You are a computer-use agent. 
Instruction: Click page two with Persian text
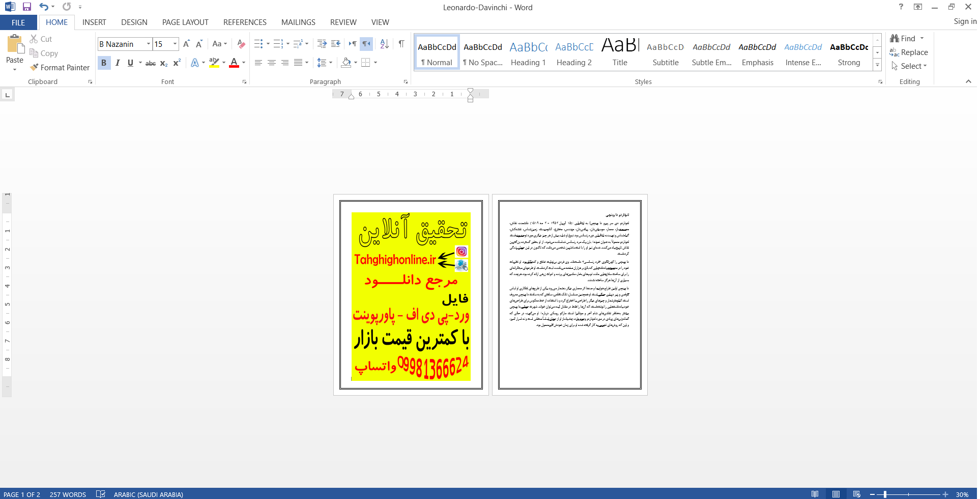coord(570,295)
